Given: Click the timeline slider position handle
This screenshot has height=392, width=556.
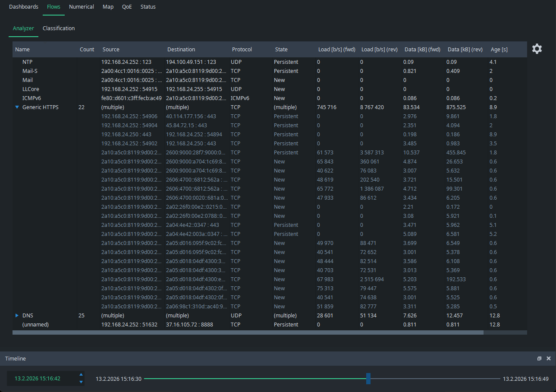Looking at the screenshot, I should 368,379.
